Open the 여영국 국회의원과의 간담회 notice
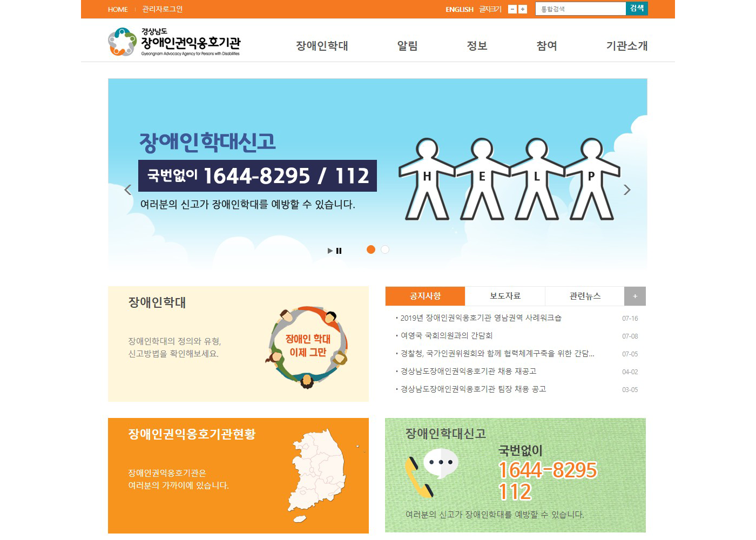 point(447,335)
